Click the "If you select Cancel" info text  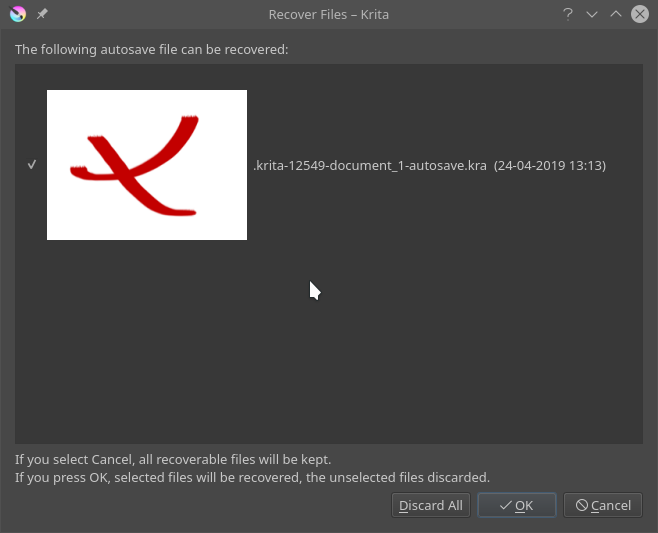(x=173, y=460)
